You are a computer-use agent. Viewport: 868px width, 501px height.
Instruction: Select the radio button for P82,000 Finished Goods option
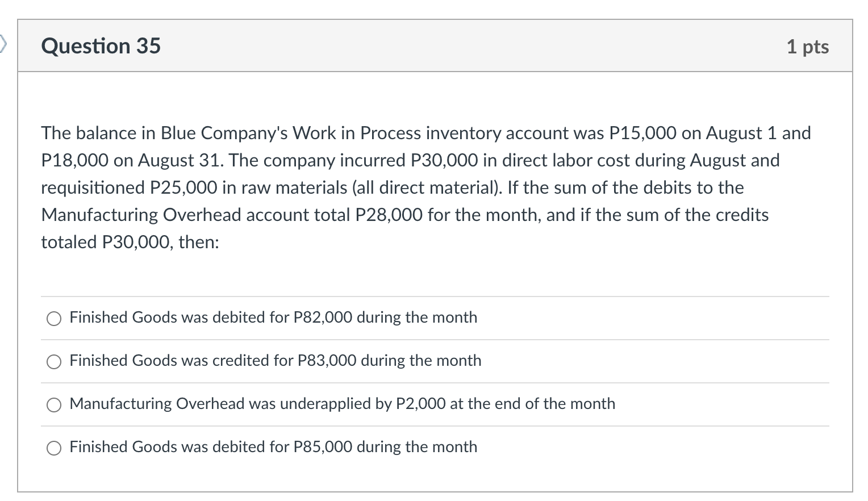point(54,318)
